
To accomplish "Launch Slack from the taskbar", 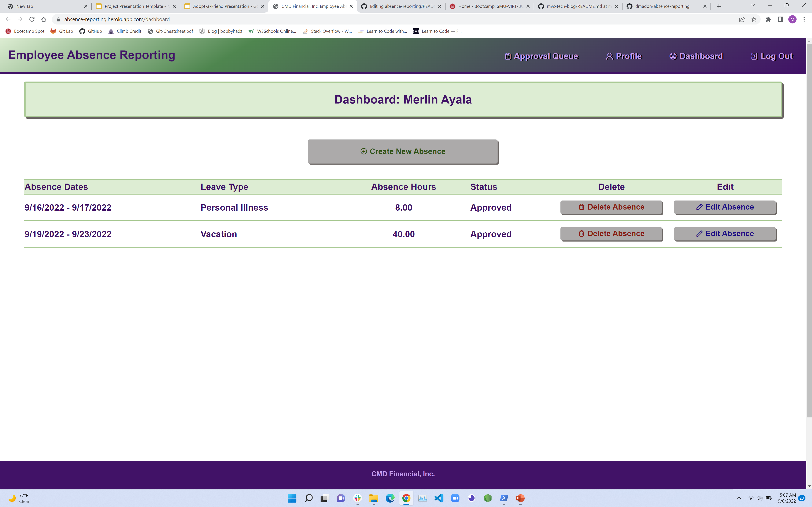I will 357,498.
